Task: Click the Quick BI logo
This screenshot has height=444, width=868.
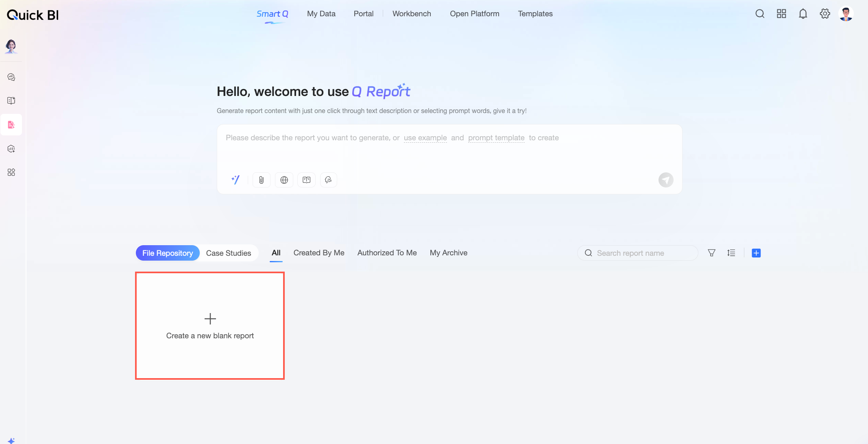Action: (x=33, y=15)
